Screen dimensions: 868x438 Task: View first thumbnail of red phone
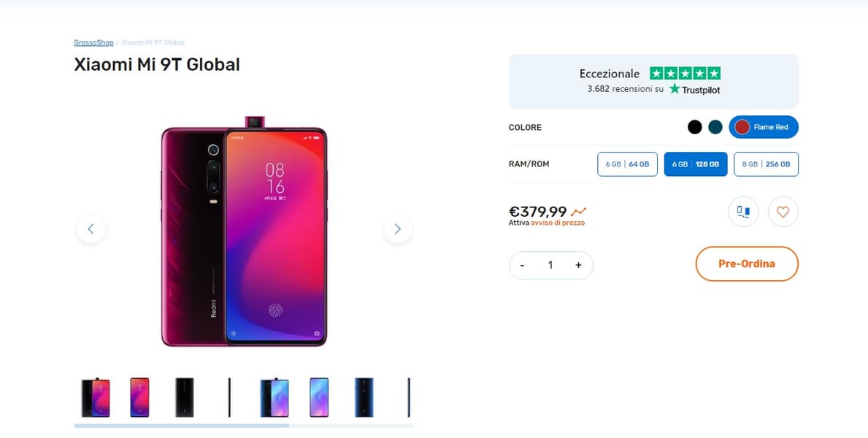pyautogui.click(x=96, y=398)
